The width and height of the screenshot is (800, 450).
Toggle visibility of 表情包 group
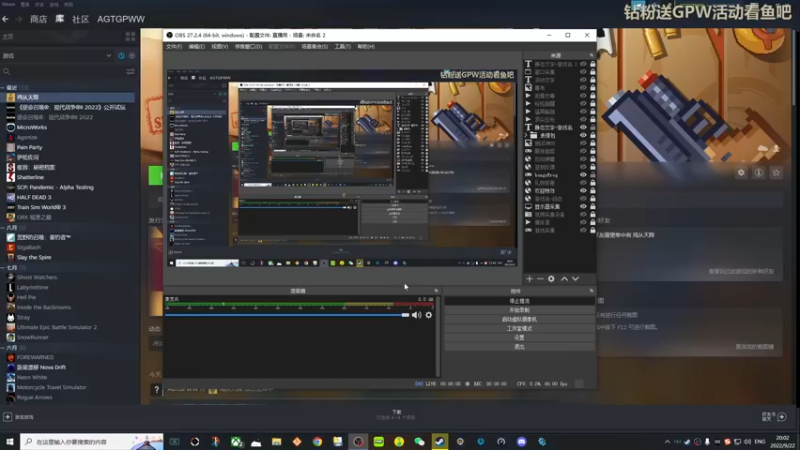click(x=583, y=135)
